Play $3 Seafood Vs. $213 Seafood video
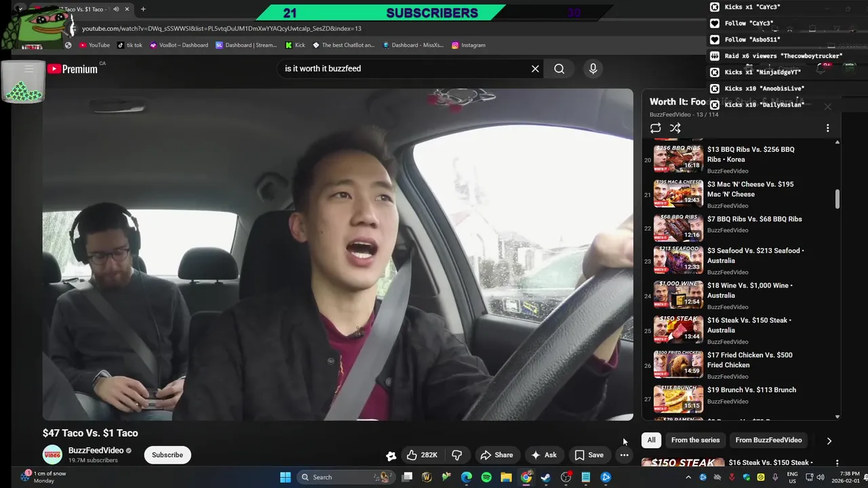 pos(739,261)
